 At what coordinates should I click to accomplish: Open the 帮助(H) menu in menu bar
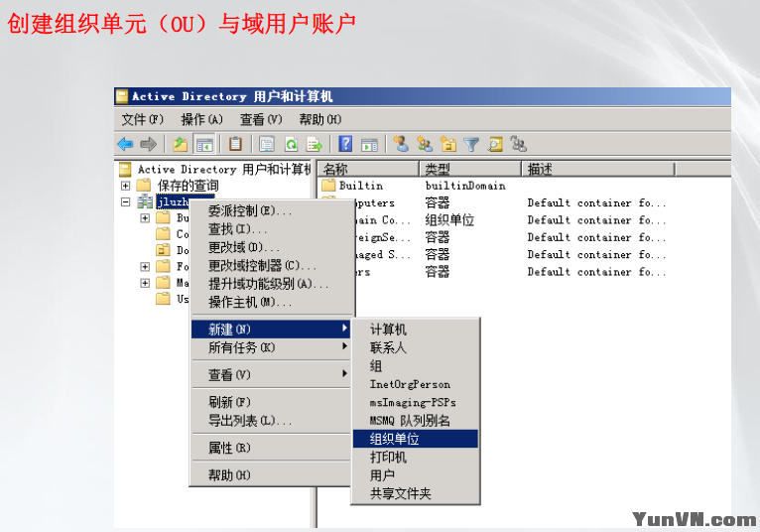(319, 119)
